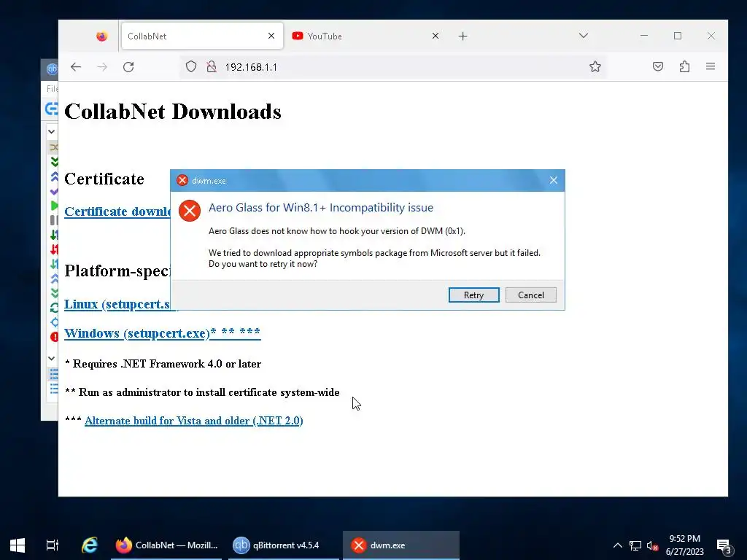Click the muted volume tray icon
747x560 pixels.
[x=652, y=545]
